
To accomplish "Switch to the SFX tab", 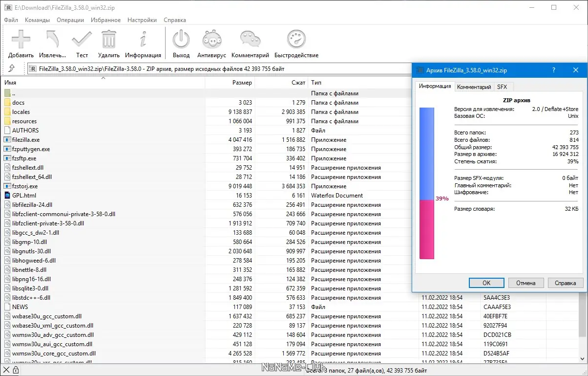I will click(x=502, y=87).
